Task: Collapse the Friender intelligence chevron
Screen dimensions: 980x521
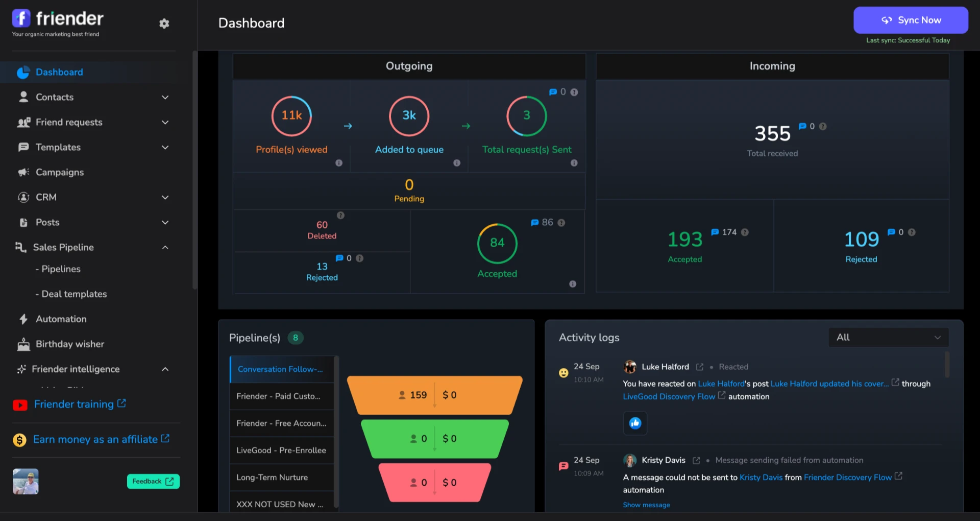Action: tap(165, 369)
